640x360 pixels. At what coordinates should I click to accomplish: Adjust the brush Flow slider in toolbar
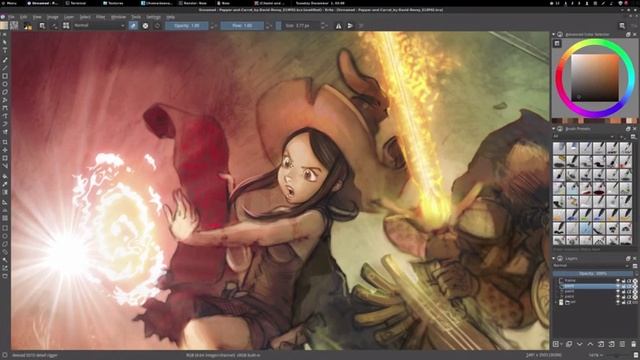[x=242, y=26]
